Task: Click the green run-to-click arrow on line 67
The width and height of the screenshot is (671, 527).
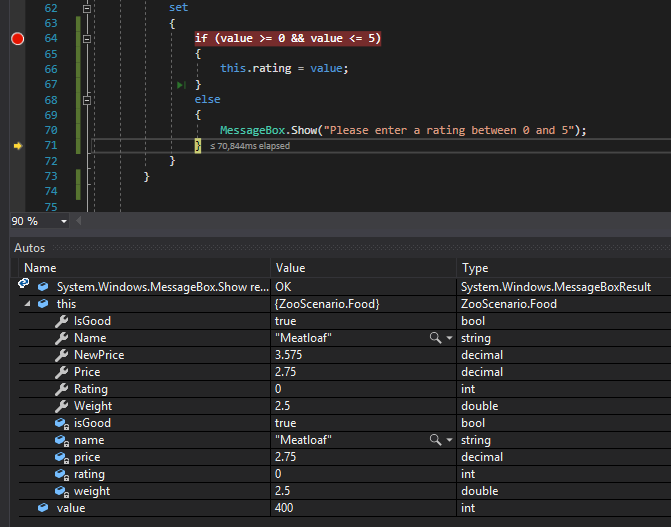Action: 181,85
